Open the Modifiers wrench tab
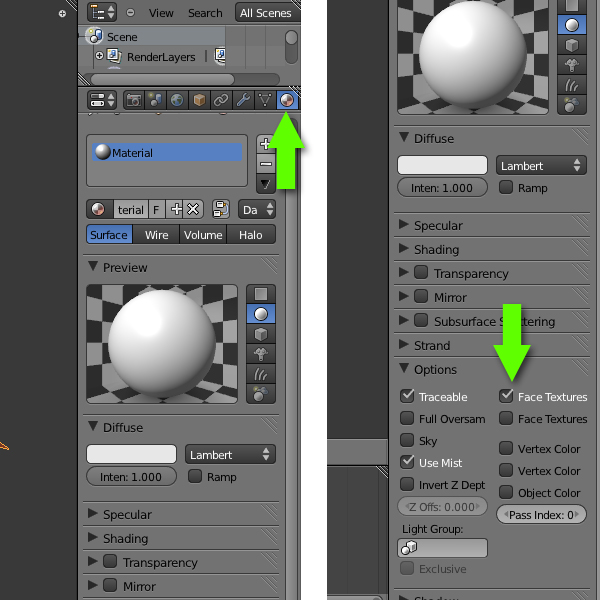 pyautogui.click(x=243, y=100)
